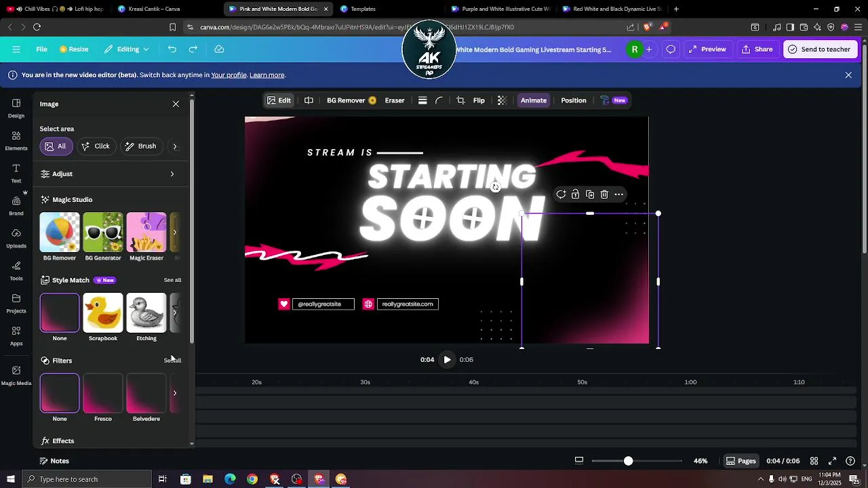Open the Animate option

pyautogui.click(x=534, y=100)
